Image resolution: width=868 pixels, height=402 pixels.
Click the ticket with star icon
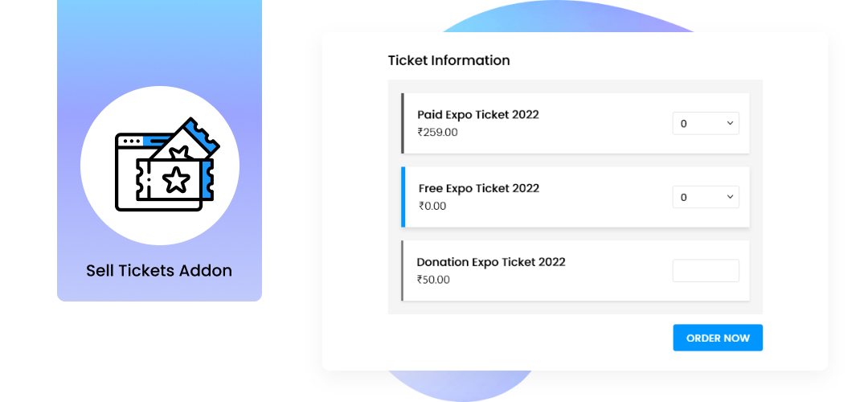click(x=174, y=179)
